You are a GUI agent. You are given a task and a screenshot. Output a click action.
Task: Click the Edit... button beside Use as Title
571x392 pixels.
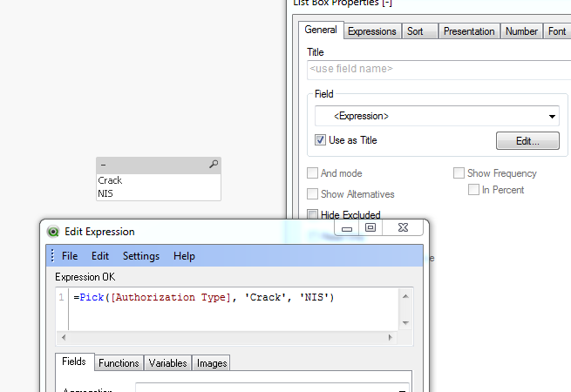click(x=527, y=141)
